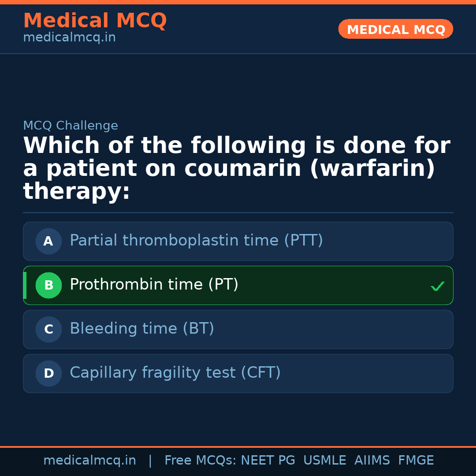Screen dimensions: 476x476
Task: Click USMLE in the footer
Action: click(x=324, y=461)
